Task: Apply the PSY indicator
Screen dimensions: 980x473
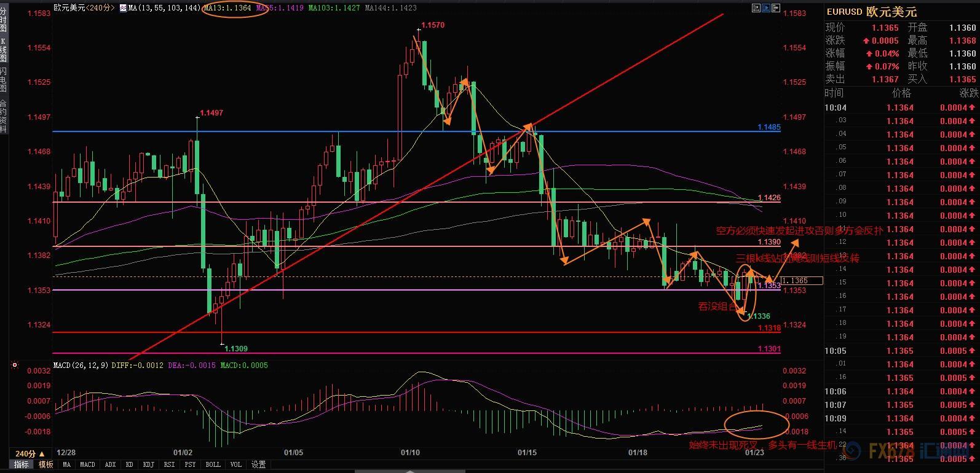Action: [190, 465]
